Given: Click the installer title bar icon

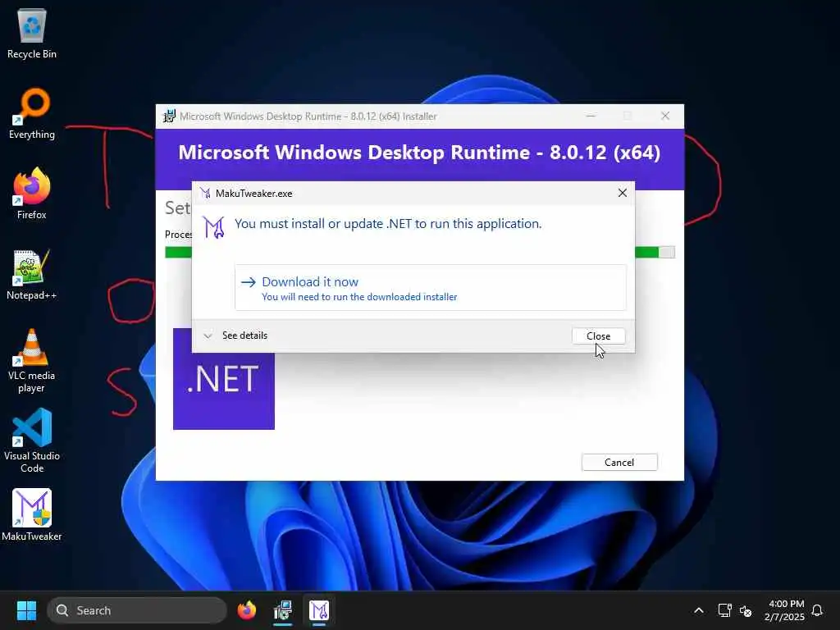Looking at the screenshot, I should (169, 116).
